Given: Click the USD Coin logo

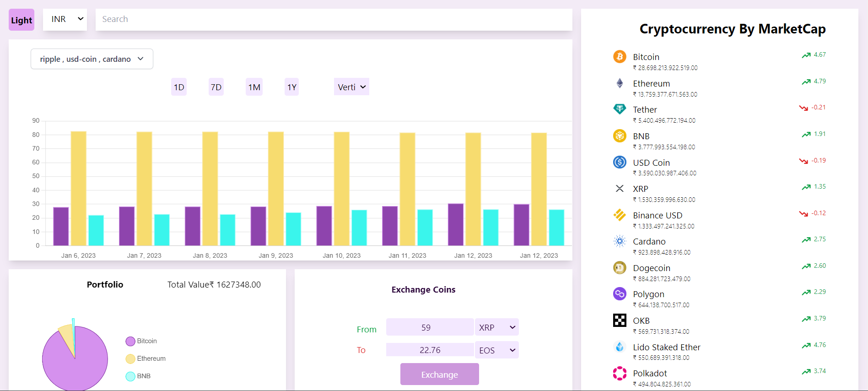Looking at the screenshot, I should [620, 162].
